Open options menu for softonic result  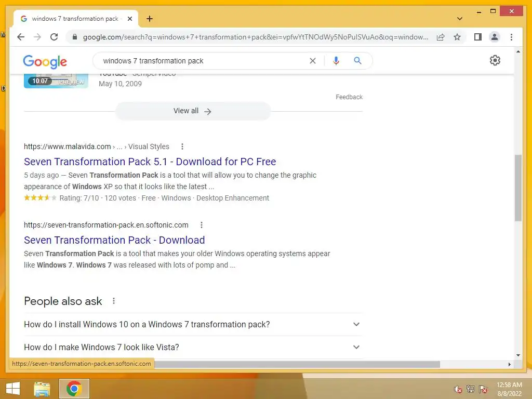click(x=202, y=225)
